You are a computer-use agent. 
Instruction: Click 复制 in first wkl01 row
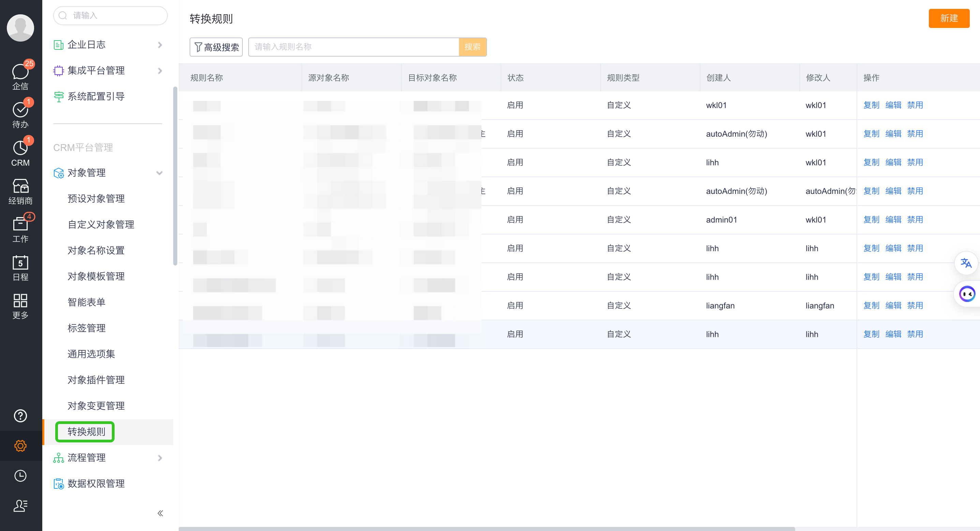tap(871, 105)
